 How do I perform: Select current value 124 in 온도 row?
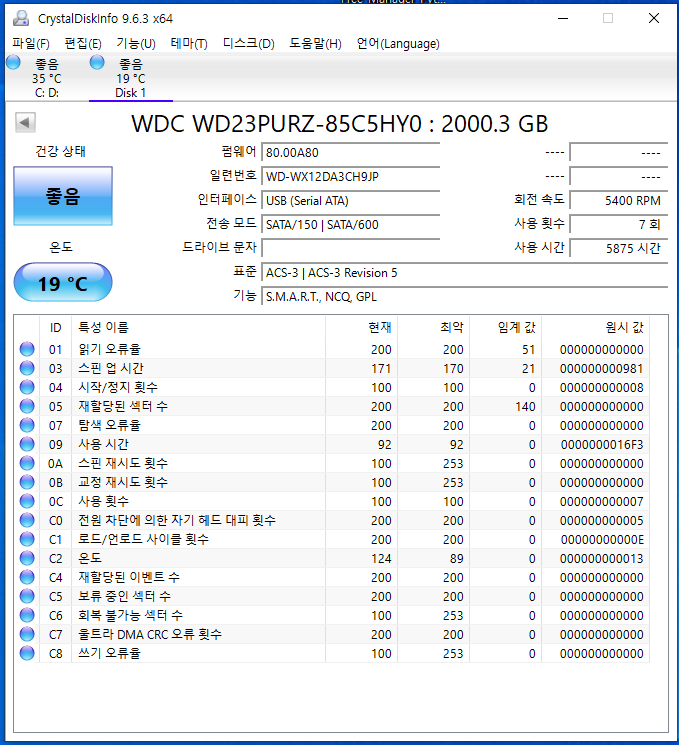pyautogui.click(x=381, y=559)
